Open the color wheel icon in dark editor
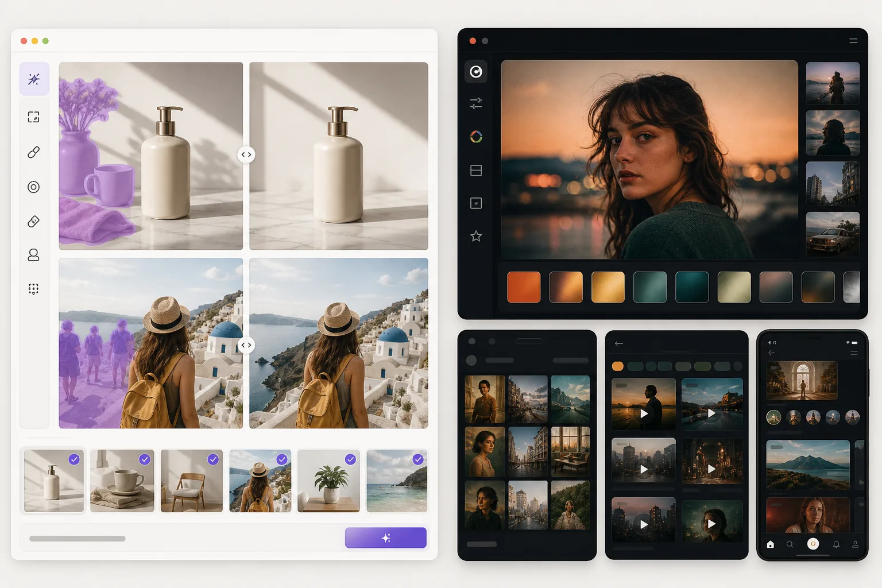This screenshot has width=882, height=588. (x=476, y=137)
